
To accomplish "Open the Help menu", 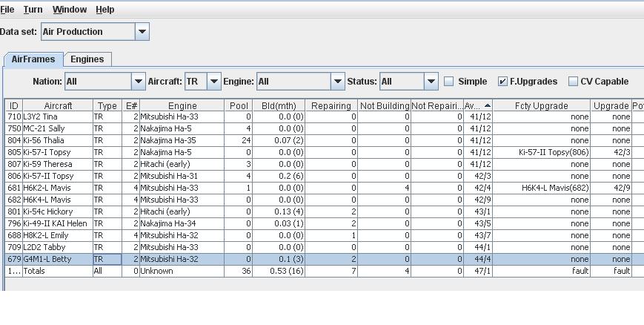I will pyautogui.click(x=104, y=10).
